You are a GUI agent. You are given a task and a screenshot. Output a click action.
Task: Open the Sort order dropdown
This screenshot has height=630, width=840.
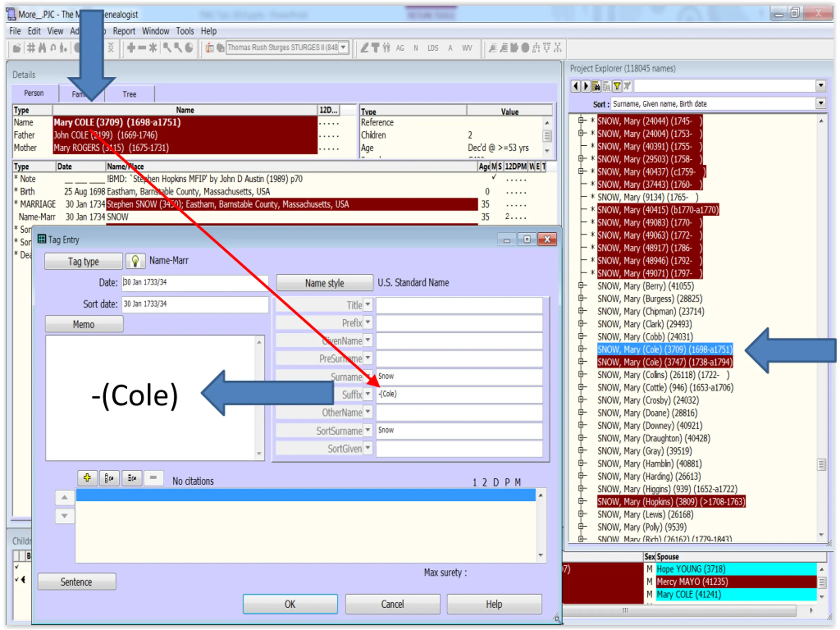[821, 103]
